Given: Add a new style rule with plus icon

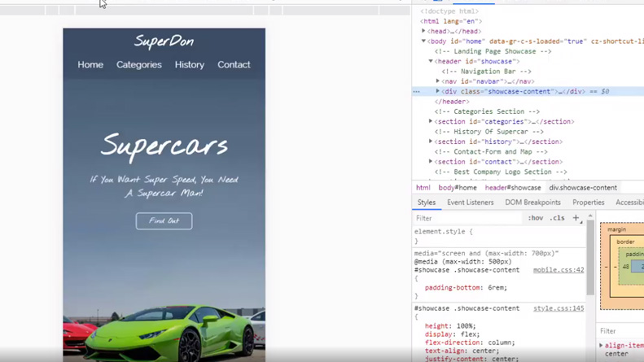Looking at the screenshot, I should pyautogui.click(x=576, y=218).
